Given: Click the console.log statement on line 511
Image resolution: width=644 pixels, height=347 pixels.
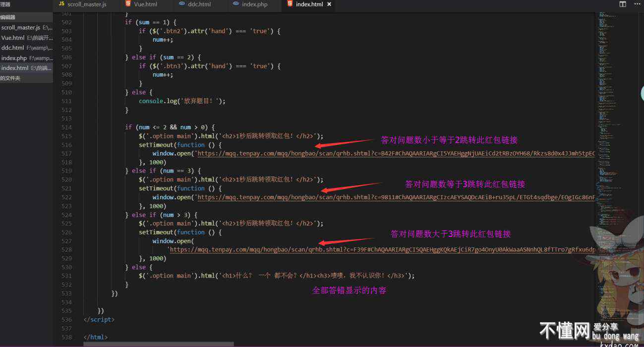Looking at the screenshot, I should point(182,101).
